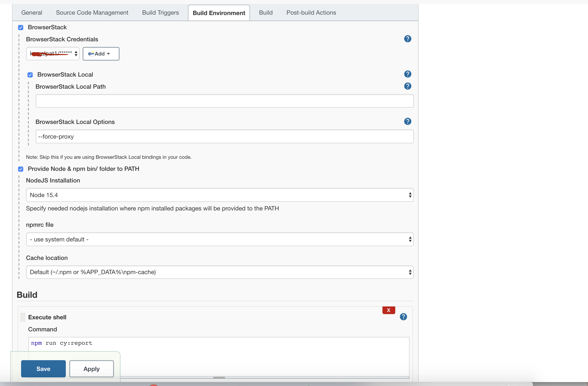This screenshot has width=588, height=386.
Task: Open help for BrowserStack Credentials
Action: click(407, 39)
